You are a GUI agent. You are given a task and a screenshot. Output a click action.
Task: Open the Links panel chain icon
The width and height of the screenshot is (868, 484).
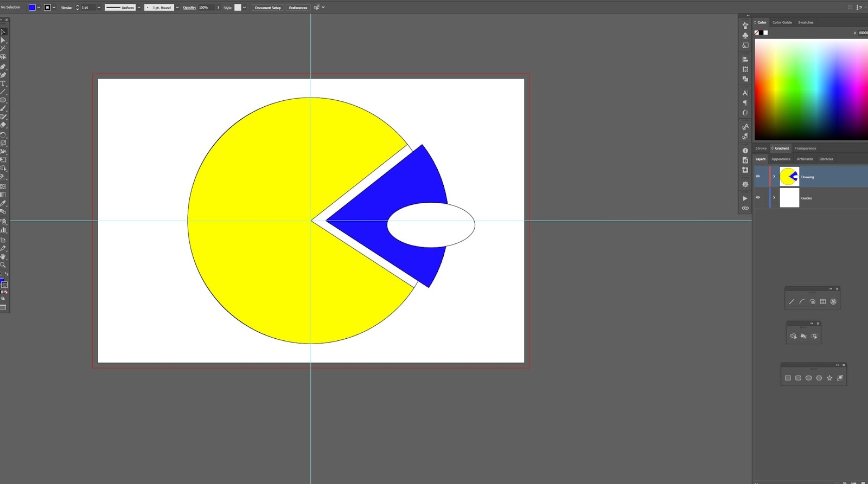tap(745, 208)
